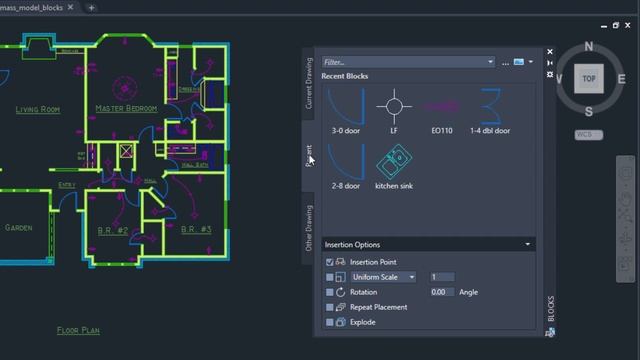Select the B.R. #3 room label
Image resolution: width=640 pixels, height=360 pixels.
[x=196, y=229]
